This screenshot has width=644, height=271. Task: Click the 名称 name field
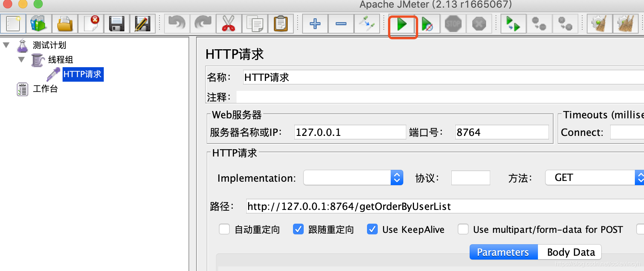click(x=443, y=77)
